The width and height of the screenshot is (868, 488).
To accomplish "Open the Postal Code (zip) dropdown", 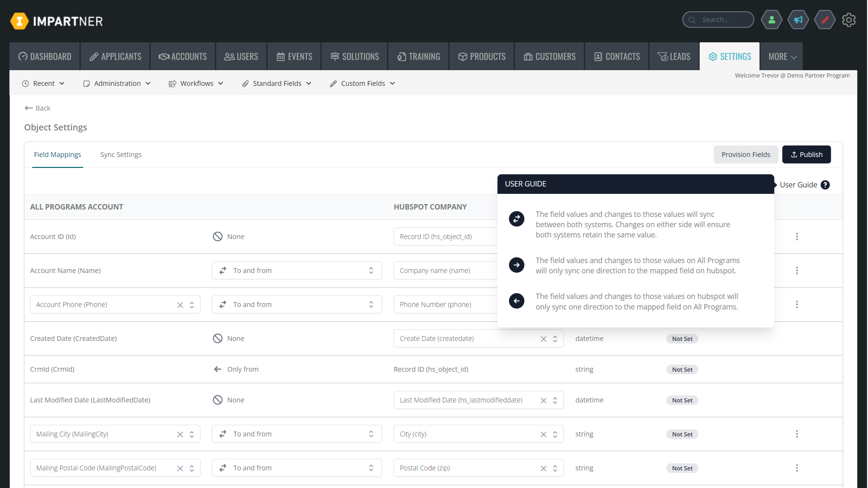I will (x=555, y=468).
